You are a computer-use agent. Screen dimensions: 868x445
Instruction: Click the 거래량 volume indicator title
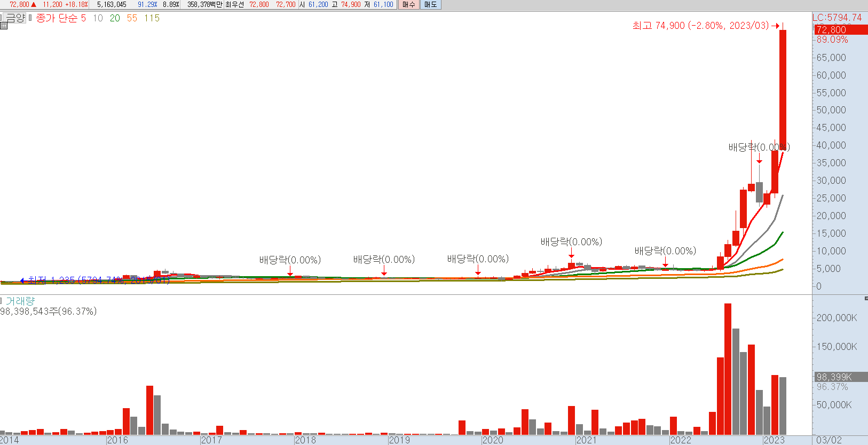tap(20, 301)
